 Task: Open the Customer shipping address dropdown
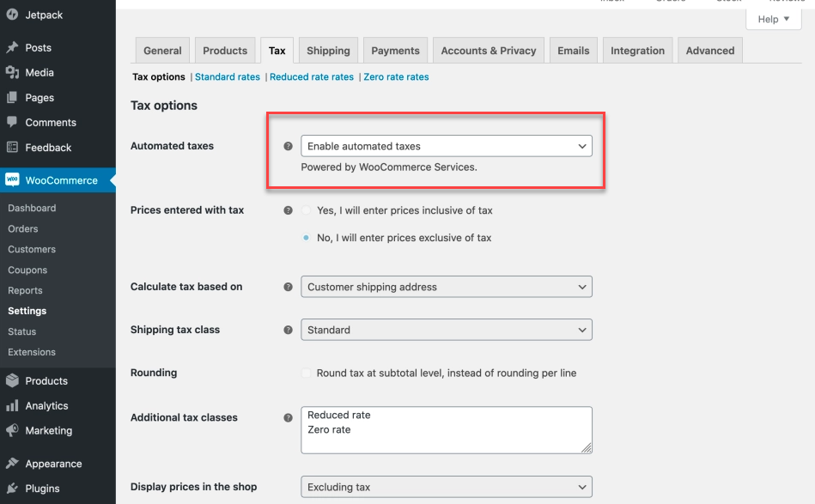(x=447, y=287)
